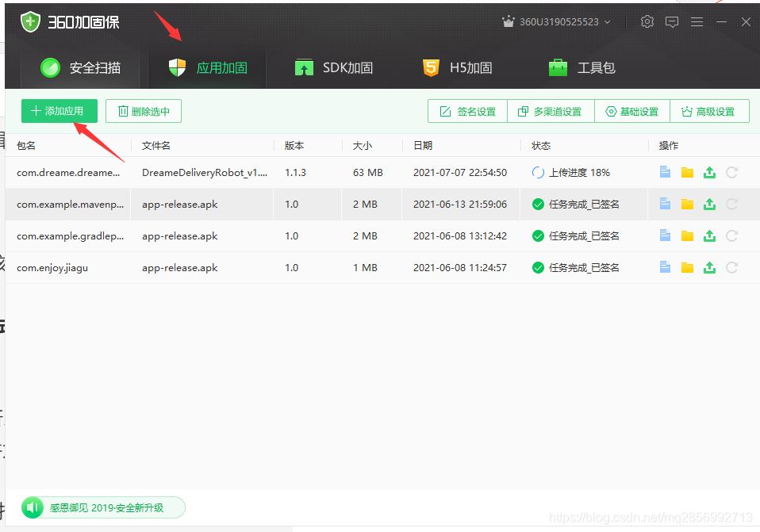This screenshot has width=760, height=532.
Task: Click the folder icon for com.example.gradlep row
Action: point(687,235)
